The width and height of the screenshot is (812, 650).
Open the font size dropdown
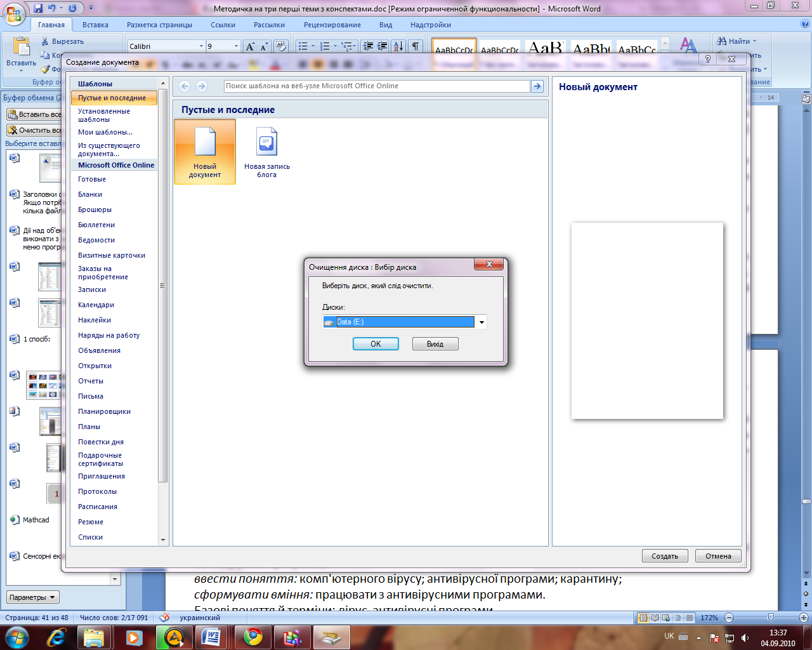tap(236, 46)
